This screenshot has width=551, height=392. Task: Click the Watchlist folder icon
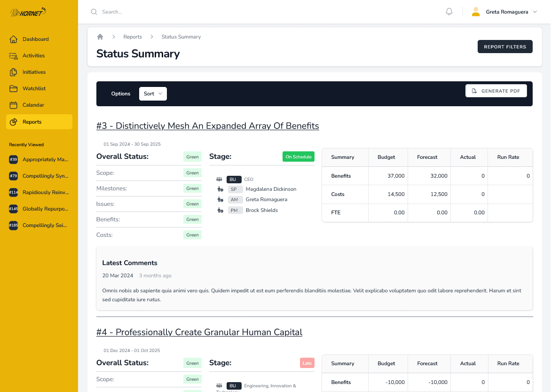[x=14, y=88]
